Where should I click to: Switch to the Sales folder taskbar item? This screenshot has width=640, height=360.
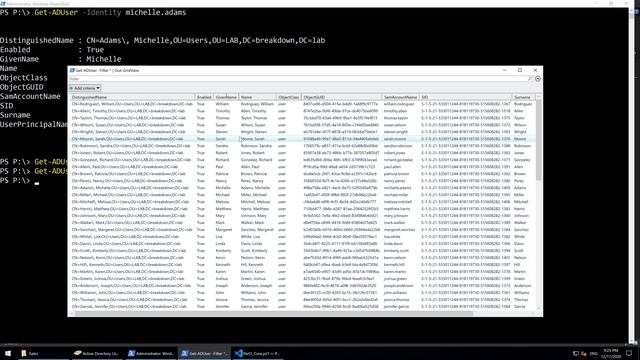click(43, 353)
